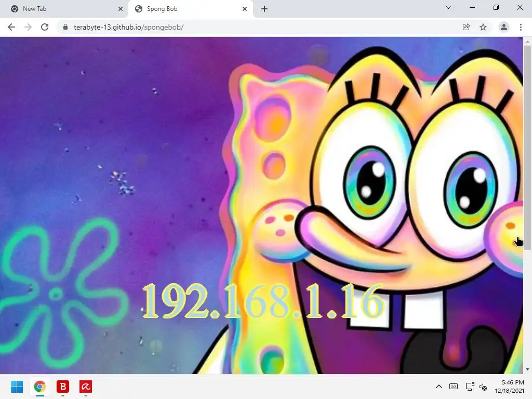532x399 pixels.
Task: Click the muted volume tray icon
Action: click(x=483, y=387)
